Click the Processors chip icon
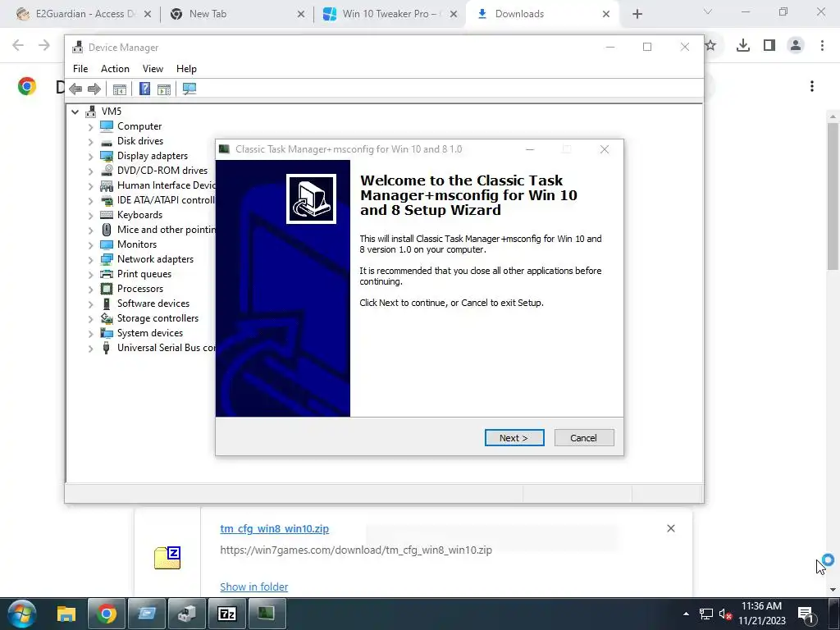The width and height of the screenshot is (840, 630). tap(107, 289)
